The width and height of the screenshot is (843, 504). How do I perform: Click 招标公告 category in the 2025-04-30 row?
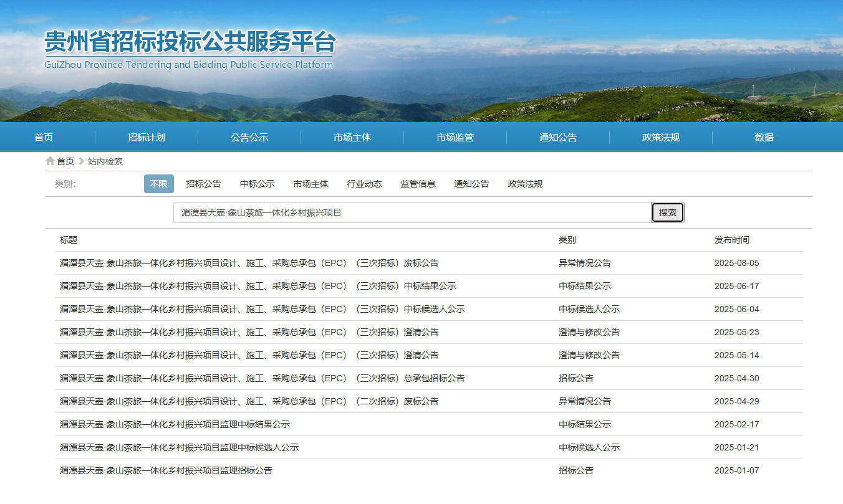(576, 378)
